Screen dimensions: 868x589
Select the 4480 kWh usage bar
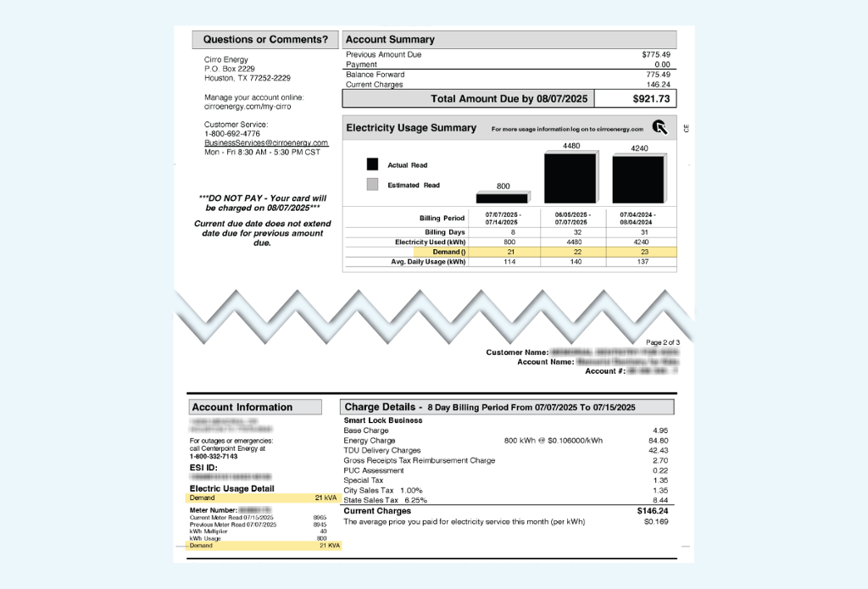[570, 178]
